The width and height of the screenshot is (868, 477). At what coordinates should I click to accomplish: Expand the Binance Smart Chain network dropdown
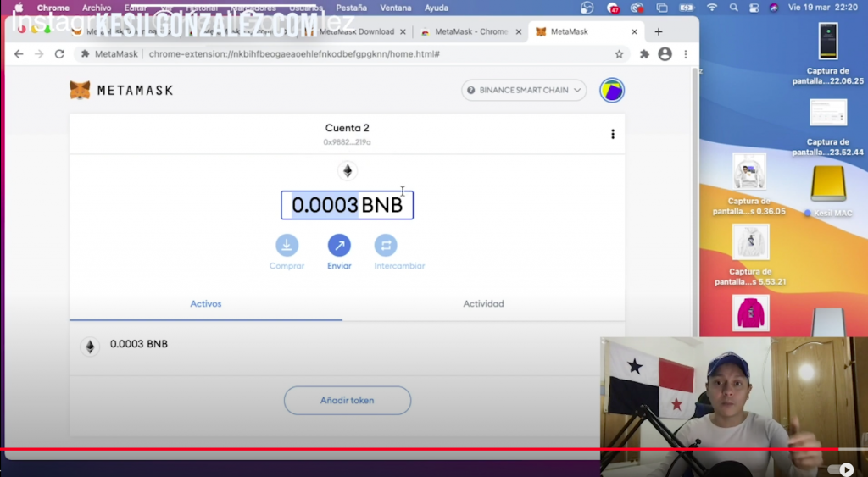pyautogui.click(x=524, y=90)
